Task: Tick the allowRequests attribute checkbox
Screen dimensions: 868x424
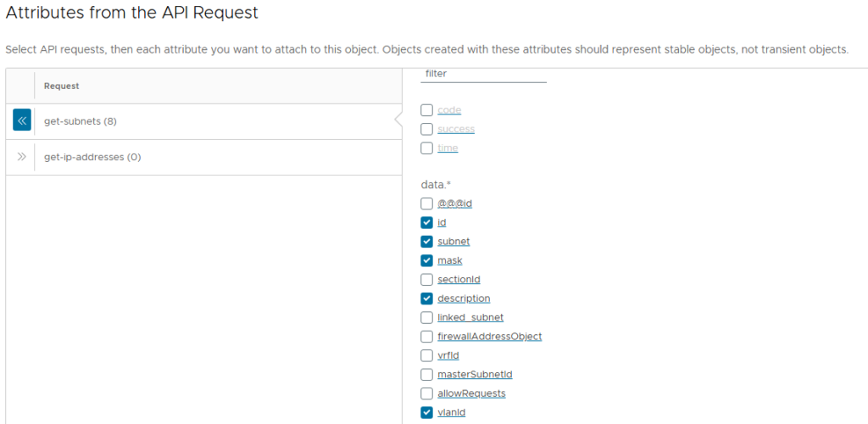Action: pyautogui.click(x=426, y=393)
